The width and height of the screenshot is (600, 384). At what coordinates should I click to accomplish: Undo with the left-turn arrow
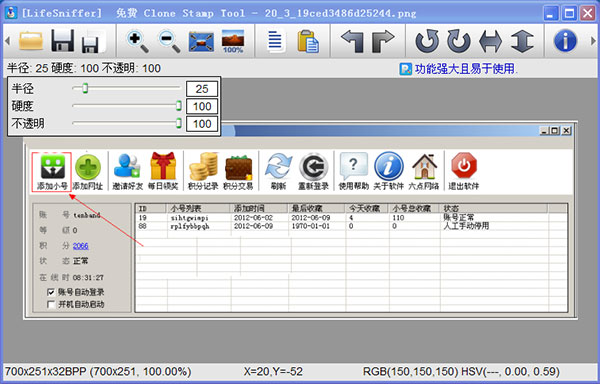pos(352,41)
